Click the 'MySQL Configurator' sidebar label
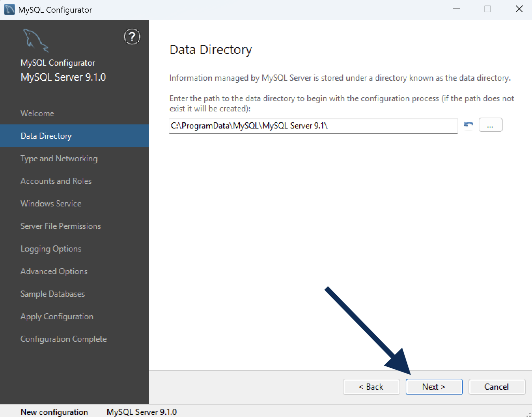 pyautogui.click(x=58, y=63)
